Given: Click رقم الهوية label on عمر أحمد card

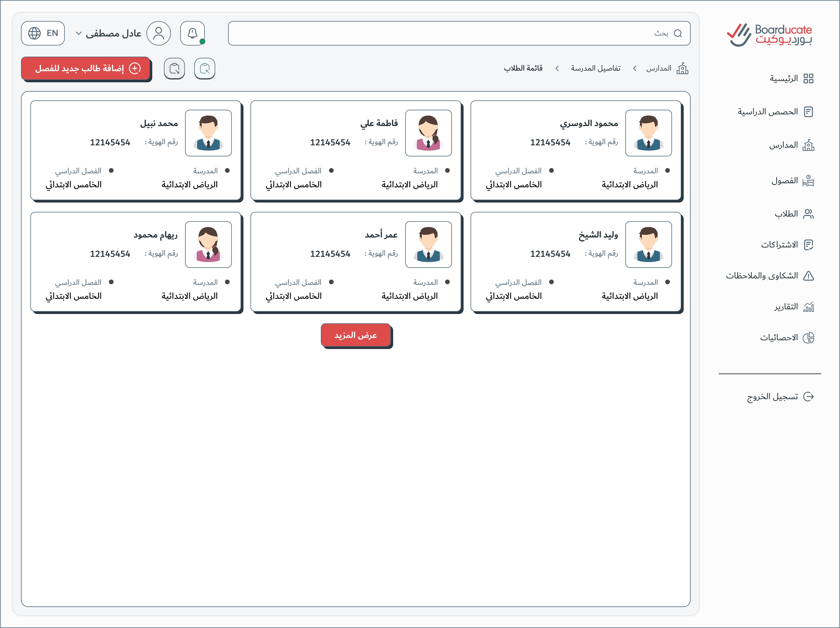Looking at the screenshot, I should click(381, 254).
